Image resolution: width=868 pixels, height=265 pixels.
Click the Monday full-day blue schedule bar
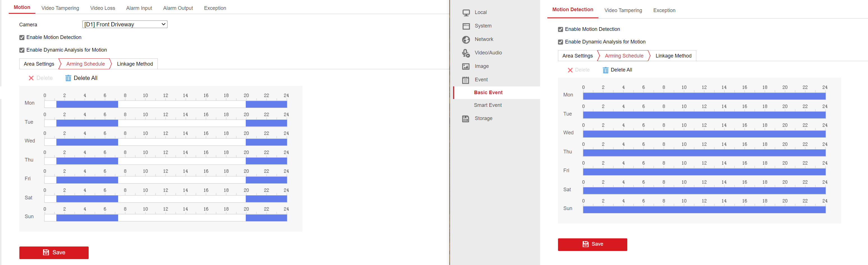click(704, 96)
